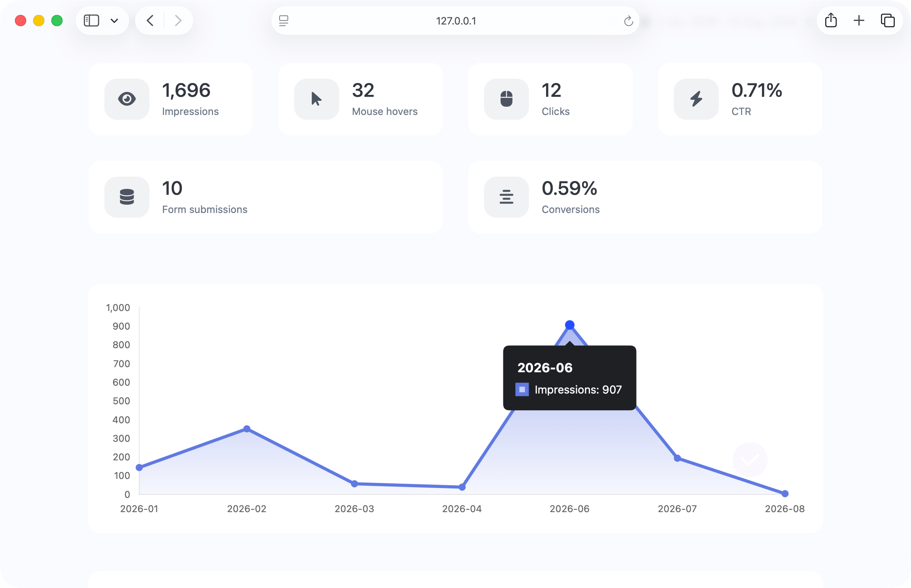911x588 pixels.
Task: Click the 127.0.0.1 address field
Action: (x=455, y=21)
